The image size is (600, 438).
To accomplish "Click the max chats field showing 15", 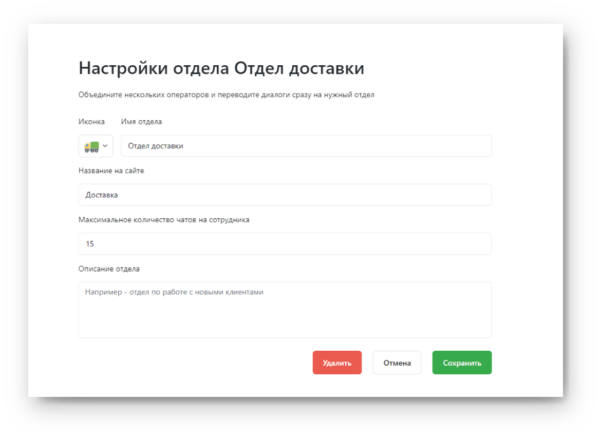I will click(x=285, y=244).
